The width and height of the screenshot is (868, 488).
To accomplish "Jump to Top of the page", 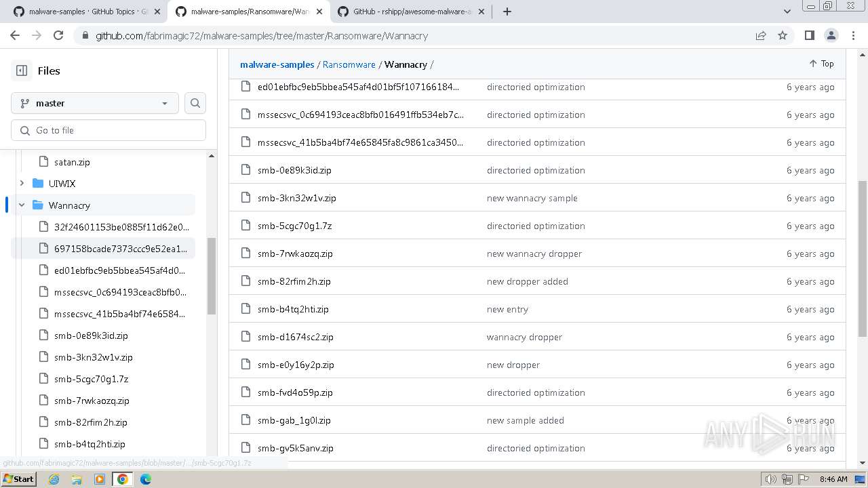I will (821, 64).
